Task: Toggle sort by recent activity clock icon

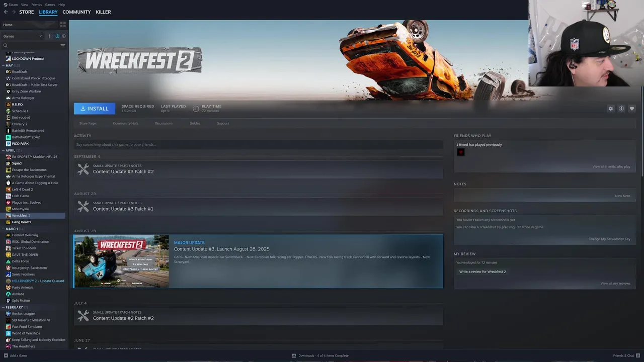Action: point(57,36)
